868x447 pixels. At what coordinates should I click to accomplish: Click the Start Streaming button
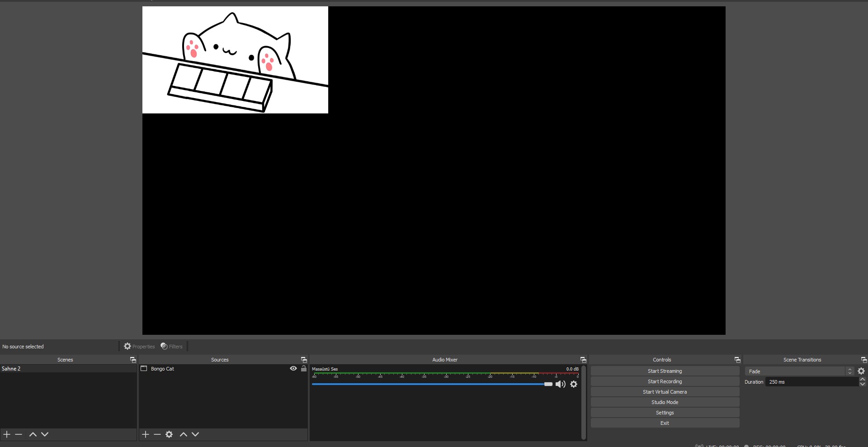(x=665, y=371)
